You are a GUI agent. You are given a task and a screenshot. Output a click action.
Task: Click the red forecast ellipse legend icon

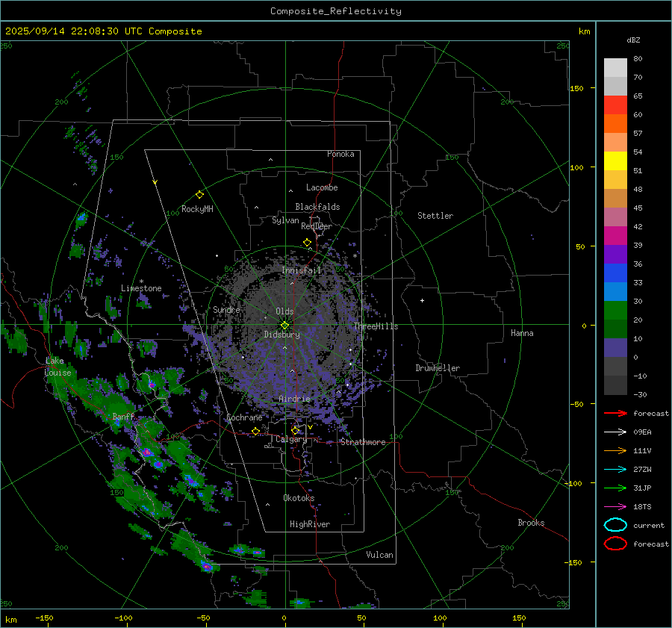click(615, 544)
